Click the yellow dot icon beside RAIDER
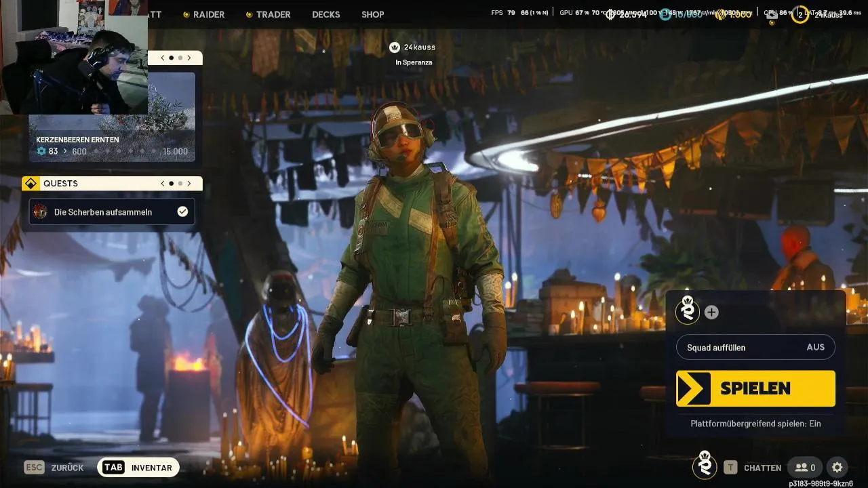Viewport: 868px width, 488px height. coord(186,14)
